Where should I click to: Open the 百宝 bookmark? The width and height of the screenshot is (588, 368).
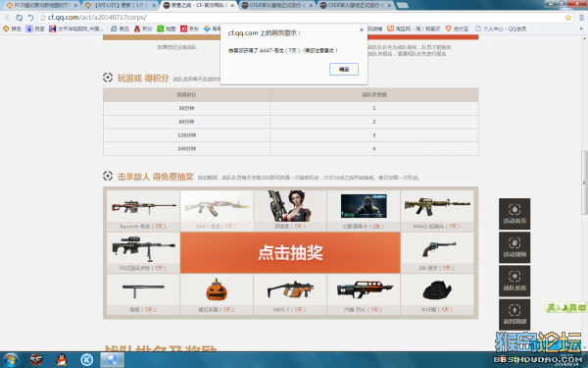coord(35,28)
